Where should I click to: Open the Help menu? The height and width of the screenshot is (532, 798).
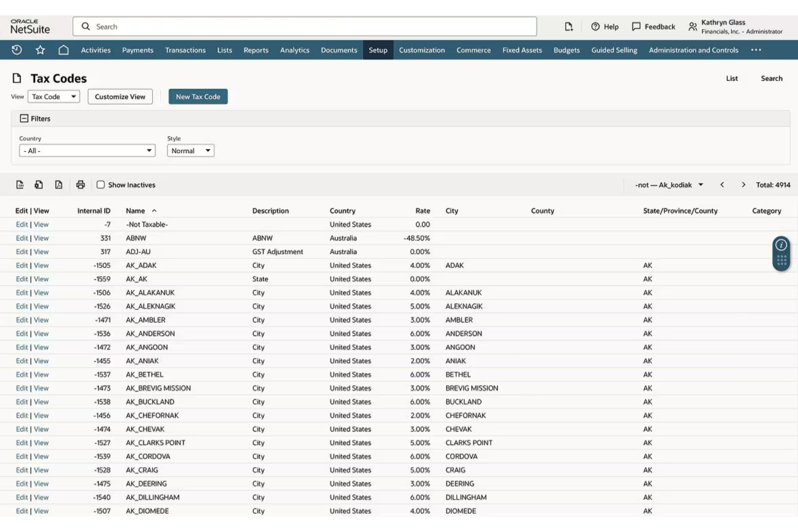[604, 26]
